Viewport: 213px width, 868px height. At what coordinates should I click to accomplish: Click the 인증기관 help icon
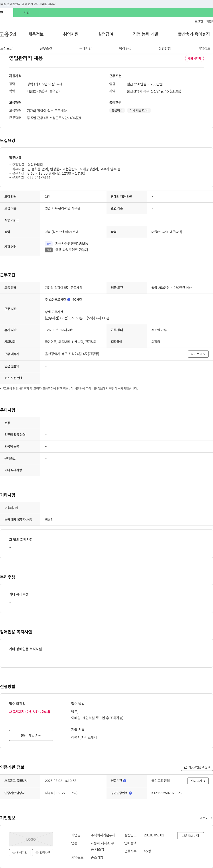(125, 781)
